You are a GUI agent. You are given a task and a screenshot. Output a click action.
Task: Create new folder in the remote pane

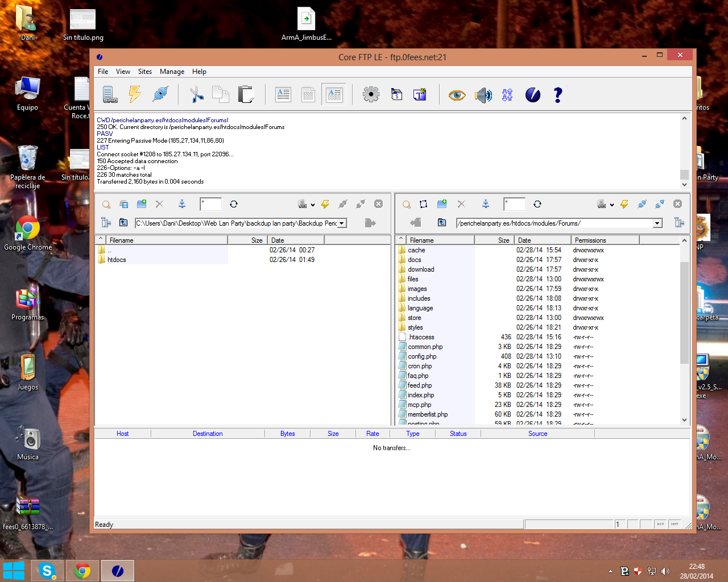[442, 204]
